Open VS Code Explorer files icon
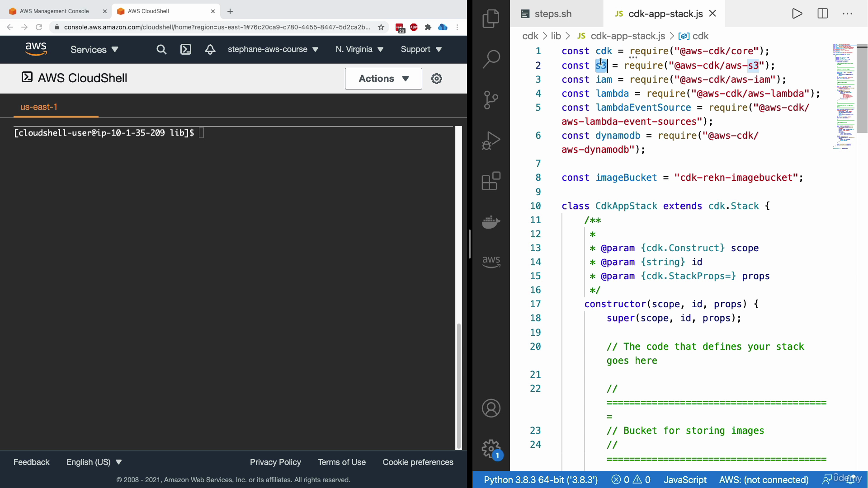Viewport: 868px width, 488px height. click(491, 19)
